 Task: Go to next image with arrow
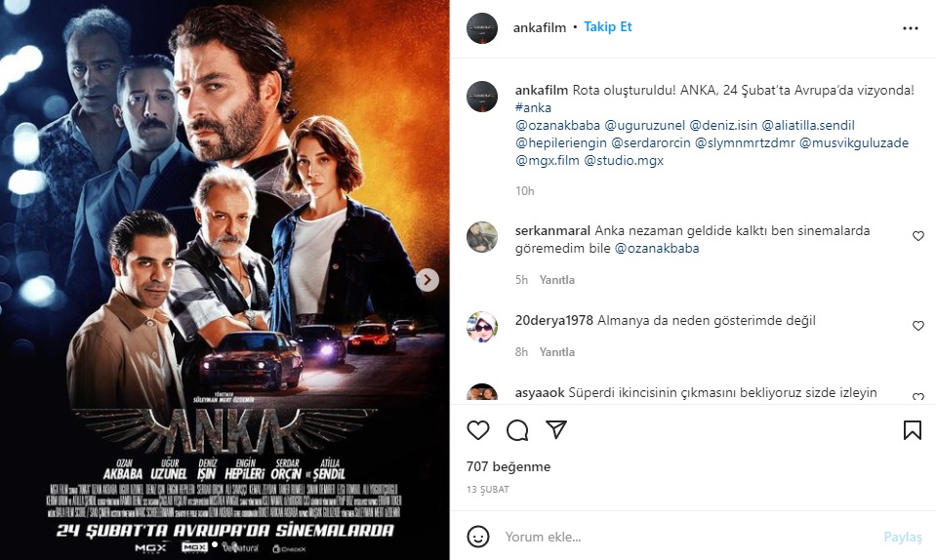427,280
